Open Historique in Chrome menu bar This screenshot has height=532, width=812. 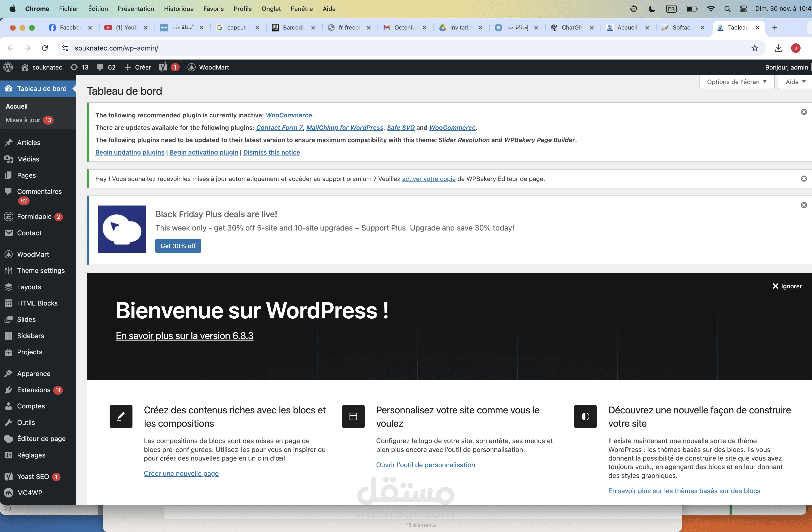point(178,9)
